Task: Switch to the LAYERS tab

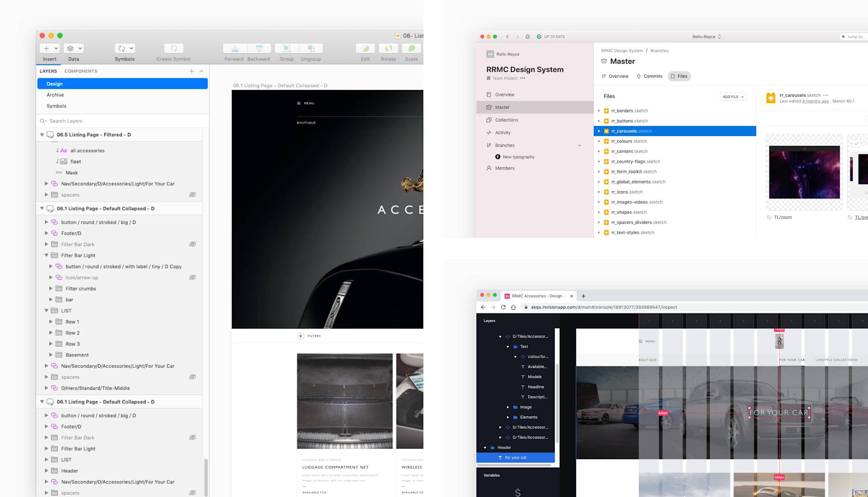Action: pos(48,71)
